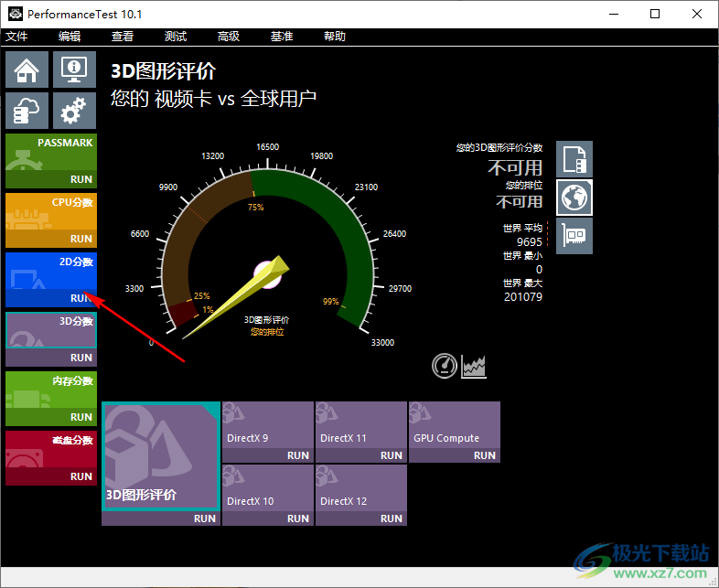Viewport: 719px width, 588px height.
Task: Click the 75% marker on gauge
Action: tap(256, 208)
